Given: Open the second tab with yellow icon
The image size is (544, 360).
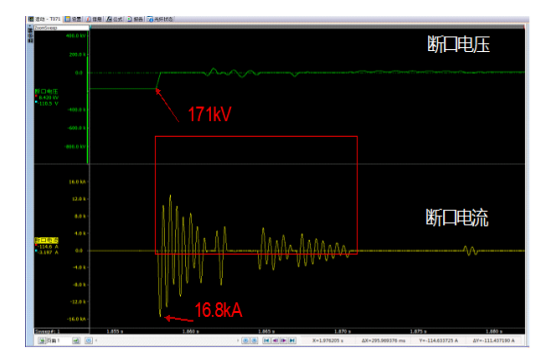Looking at the screenshot, I should click(73, 19).
